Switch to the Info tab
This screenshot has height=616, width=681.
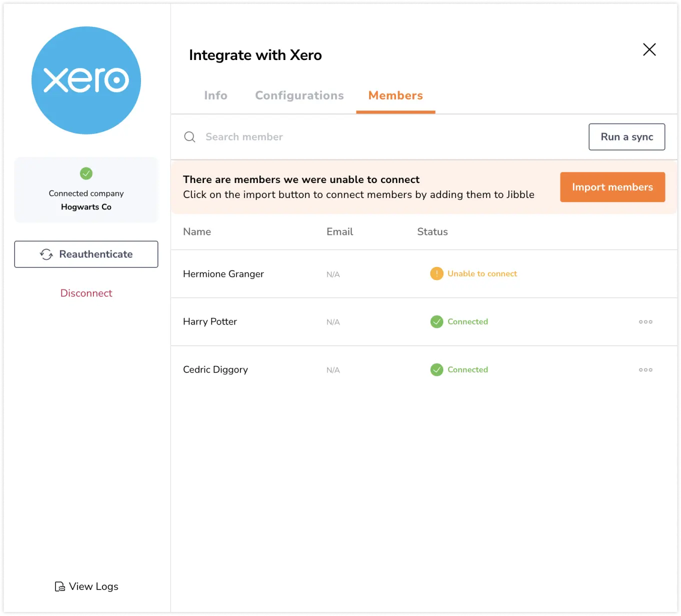point(215,95)
